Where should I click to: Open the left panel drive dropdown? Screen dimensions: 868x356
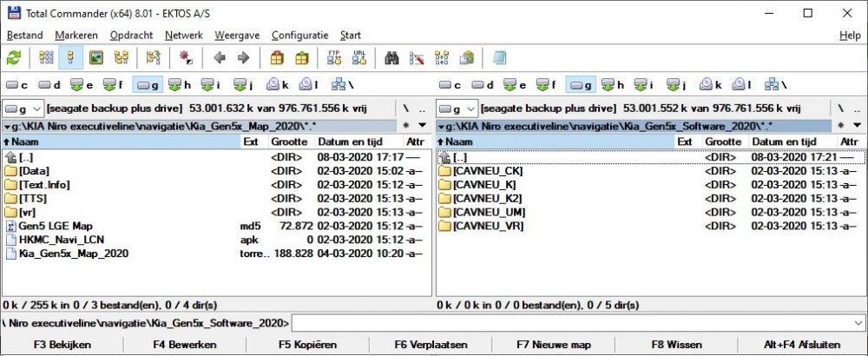point(23,109)
